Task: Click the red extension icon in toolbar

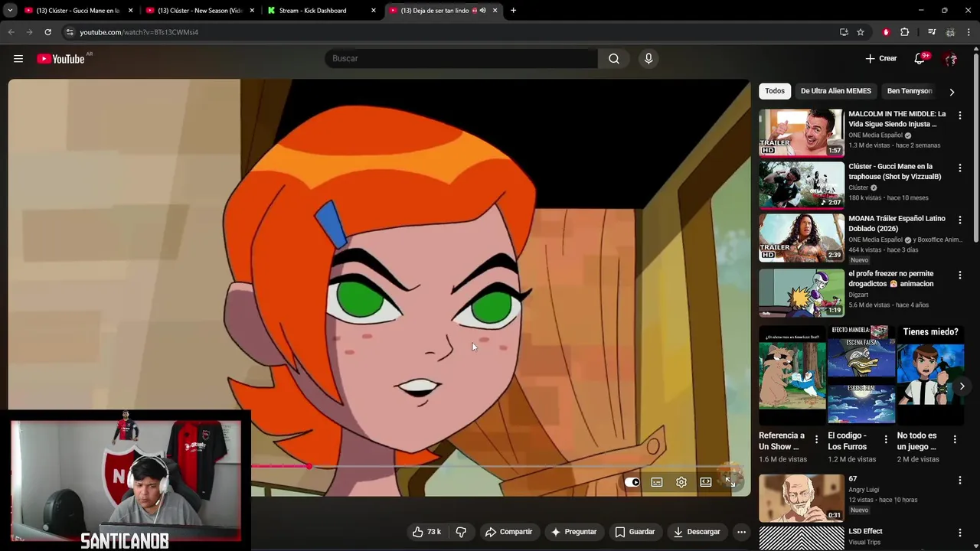Action: 886,32
